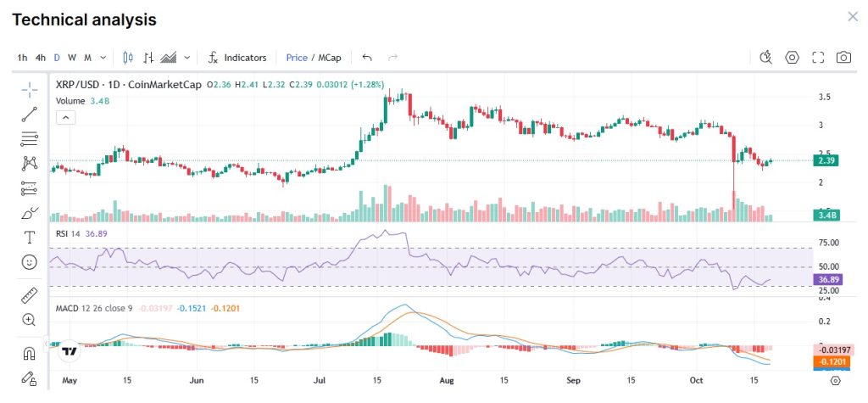Click the Jul label on time axis
This screenshot has width=868, height=403.
(320, 381)
